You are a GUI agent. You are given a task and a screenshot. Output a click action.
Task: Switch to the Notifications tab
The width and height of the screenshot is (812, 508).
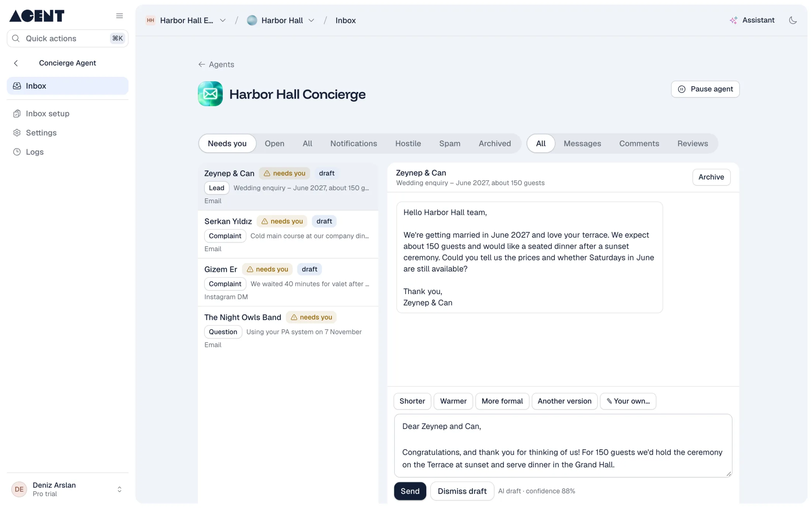[x=354, y=143]
